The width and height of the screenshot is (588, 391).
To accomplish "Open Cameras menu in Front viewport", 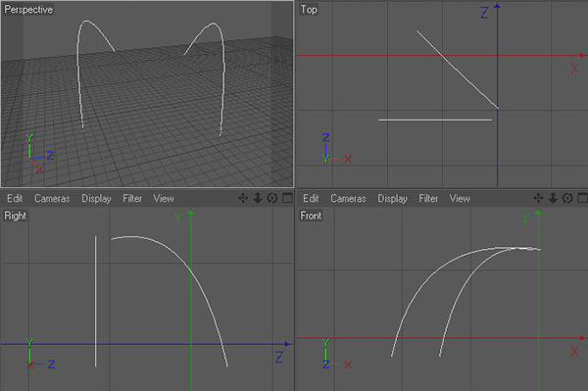I will (348, 198).
